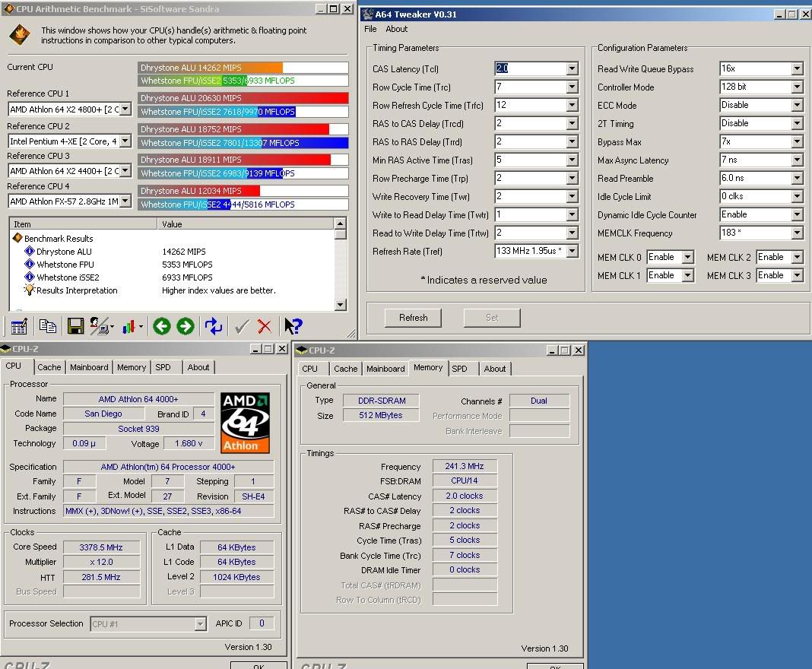Go back with the green left arrow
The height and width of the screenshot is (669, 812).
162,326
